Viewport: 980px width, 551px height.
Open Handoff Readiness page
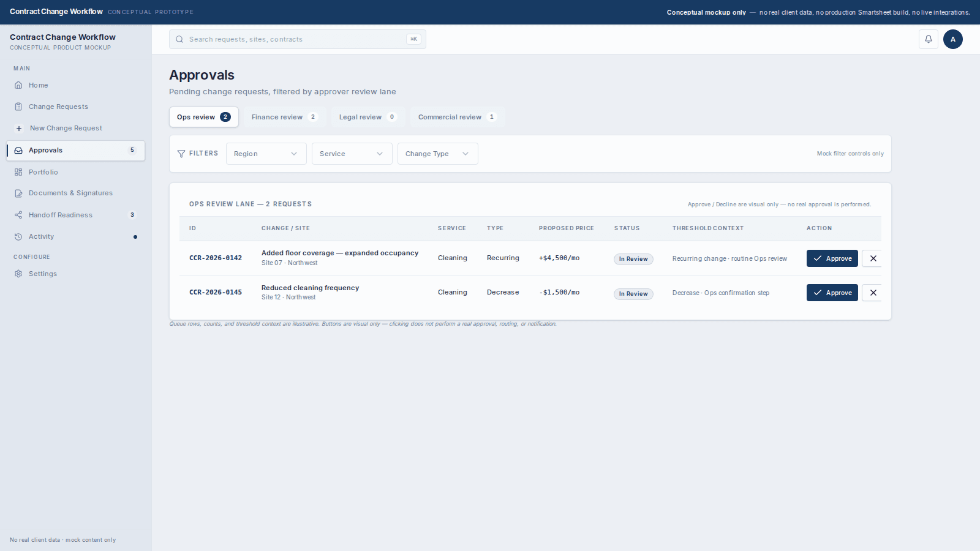(76, 215)
